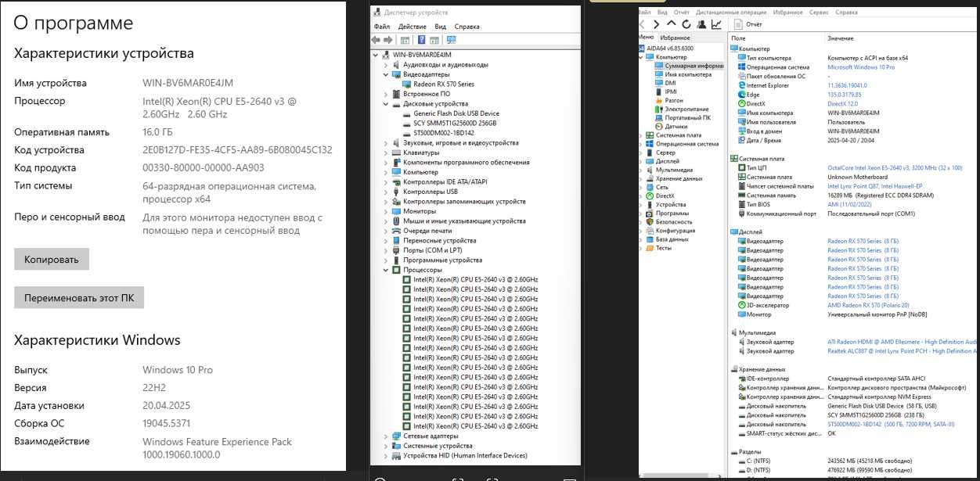Open the AIDA64 graph chart toolbar icon
Viewport: 980px width, 481px height.
(716, 25)
